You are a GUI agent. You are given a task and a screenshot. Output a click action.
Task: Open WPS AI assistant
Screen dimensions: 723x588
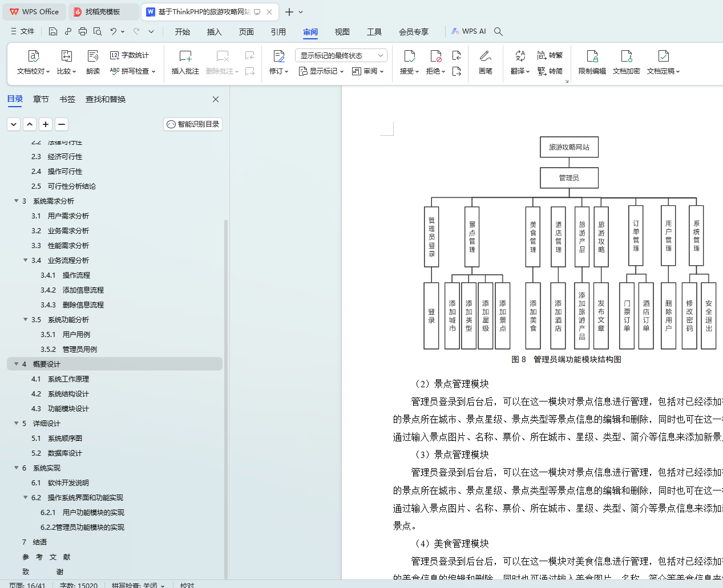(468, 31)
